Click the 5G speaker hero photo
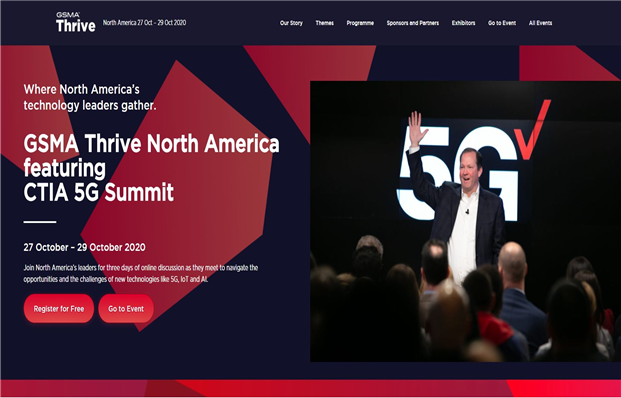 465,221
